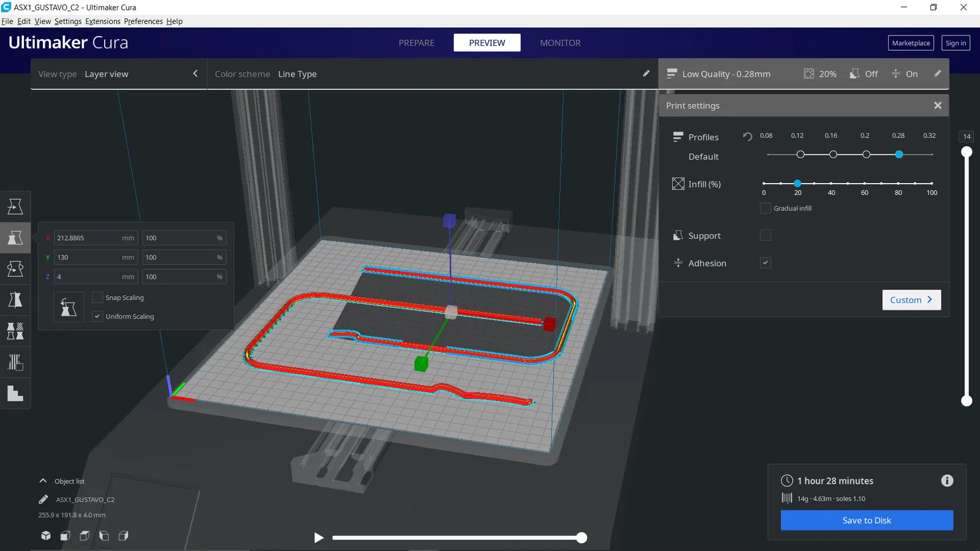Open the View menu
Screen dimensions: 980x551
pyautogui.click(x=43, y=21)
